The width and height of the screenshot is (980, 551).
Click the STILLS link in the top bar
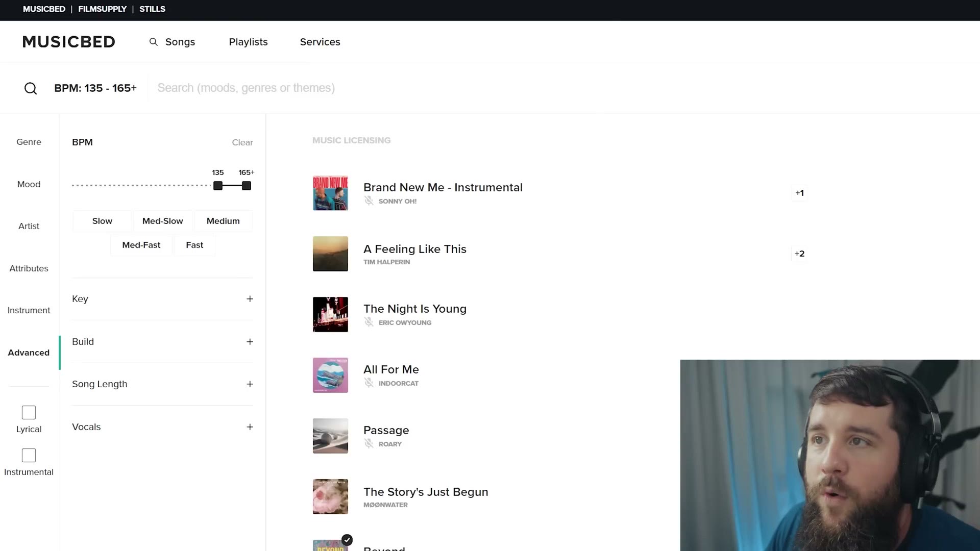(152, 9)
